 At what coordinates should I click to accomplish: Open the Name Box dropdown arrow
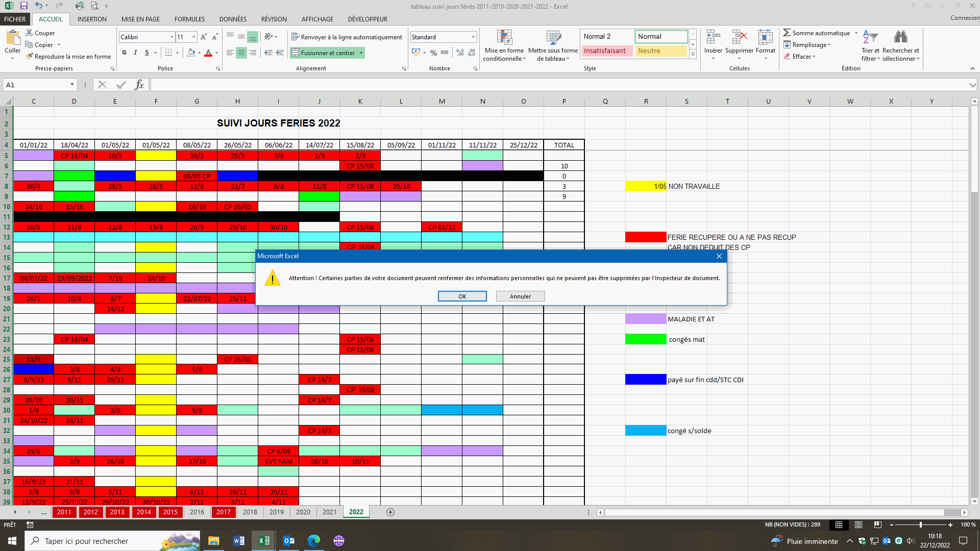[x=72, y=85]
